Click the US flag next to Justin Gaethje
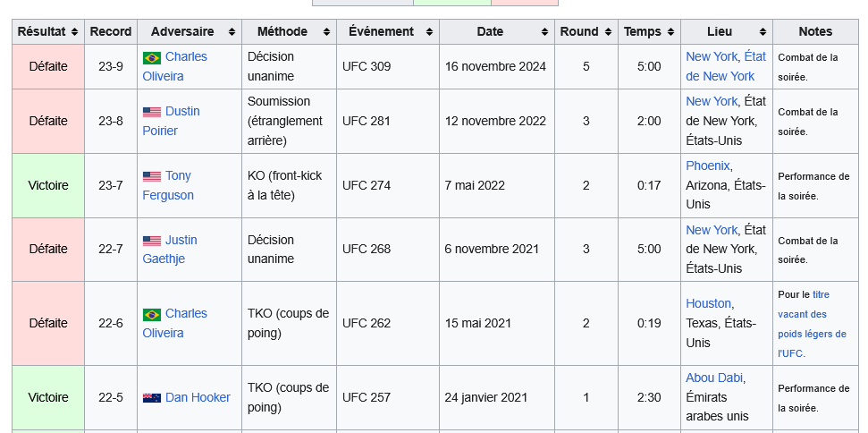The width and height of the screenshot is (868, 433). click(x=152, y=241)
